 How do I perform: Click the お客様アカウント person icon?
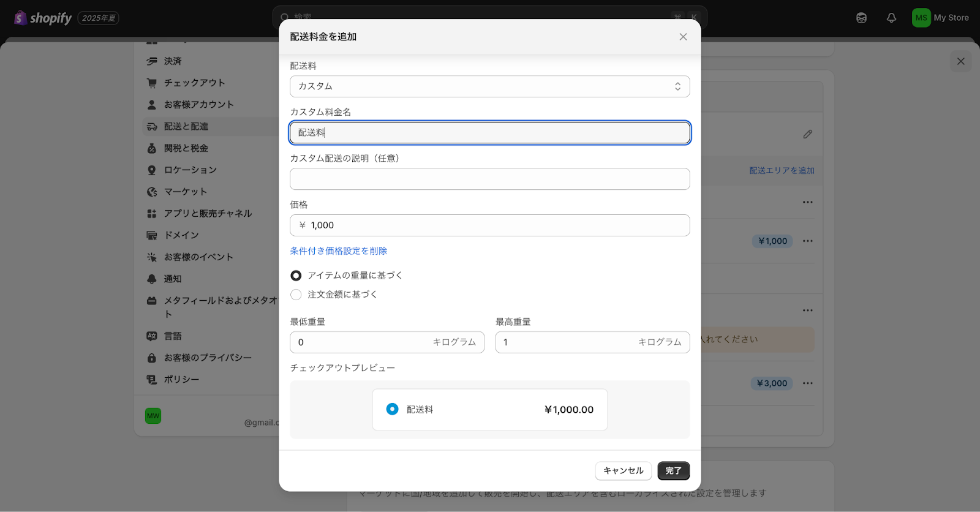[x=152, y=105]
